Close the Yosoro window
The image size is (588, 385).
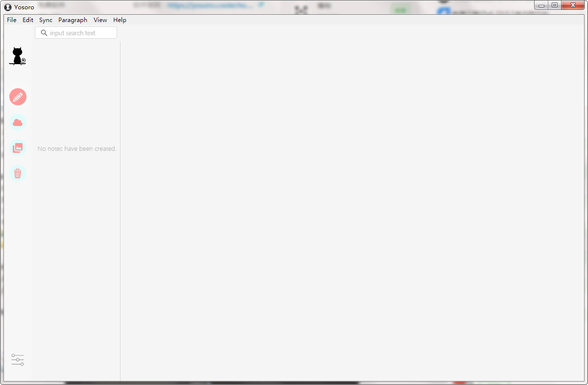tap(572, 5)
